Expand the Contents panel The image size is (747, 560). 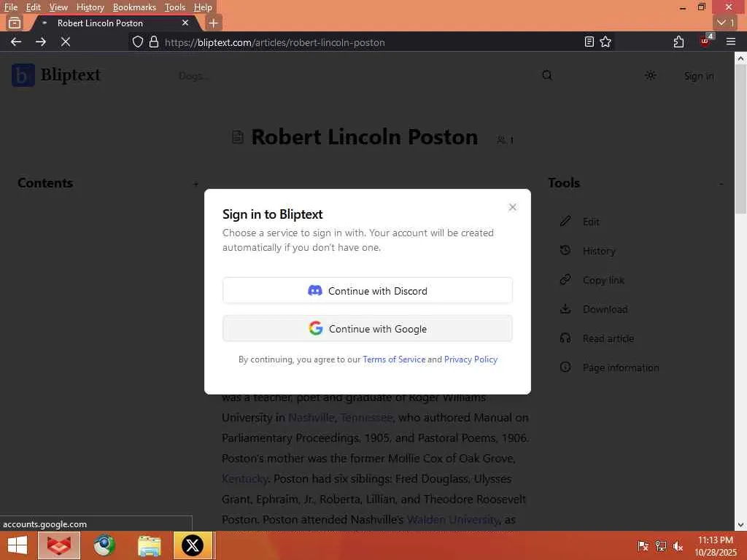196,184
